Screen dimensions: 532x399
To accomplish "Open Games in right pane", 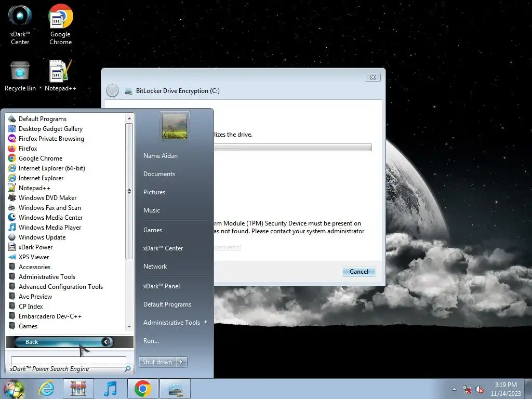I will tap(153, 230).
